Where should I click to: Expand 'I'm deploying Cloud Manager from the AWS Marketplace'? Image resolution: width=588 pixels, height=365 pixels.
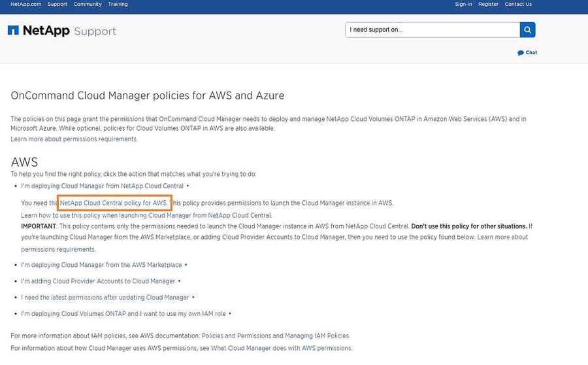pos(104,265)
